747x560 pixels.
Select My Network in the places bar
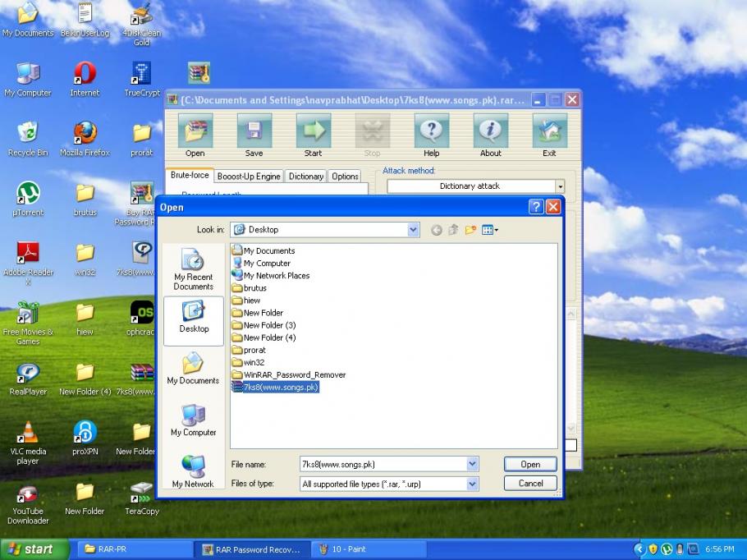point(194,471)
